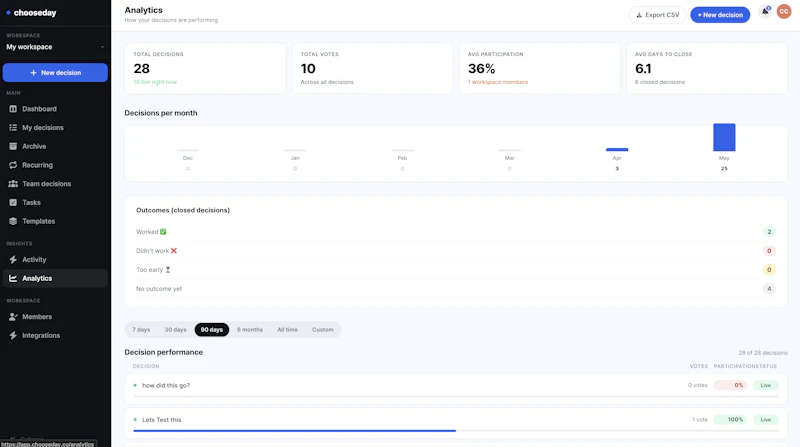Click the Votes column header
This screenshot has height=447, width=800.
point(698,366)
